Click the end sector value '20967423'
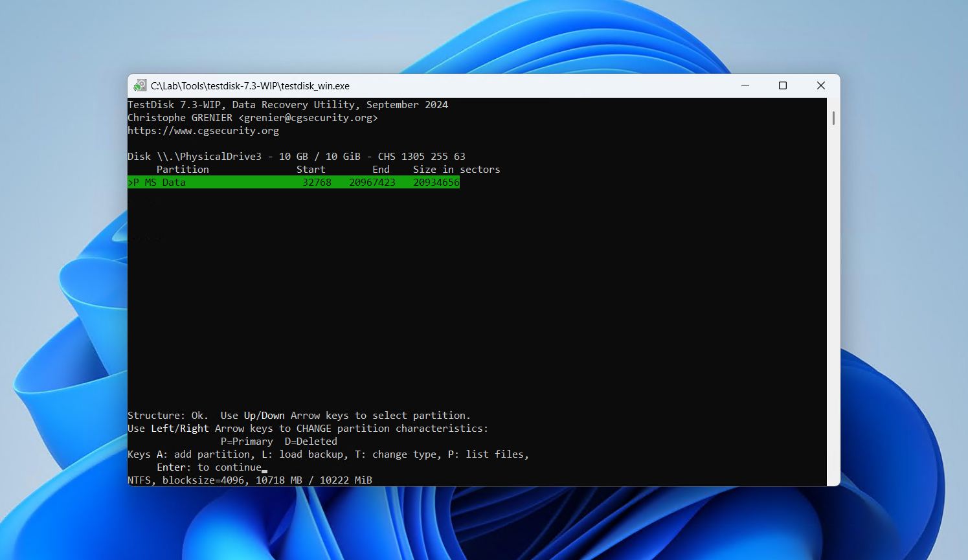 372,183
